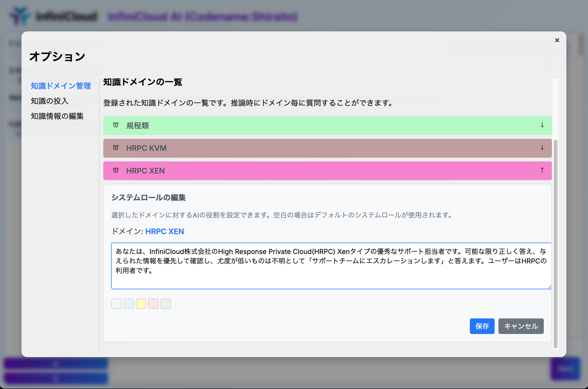
Task: Close the オプション dialog with X
Action: pos(557,40)
